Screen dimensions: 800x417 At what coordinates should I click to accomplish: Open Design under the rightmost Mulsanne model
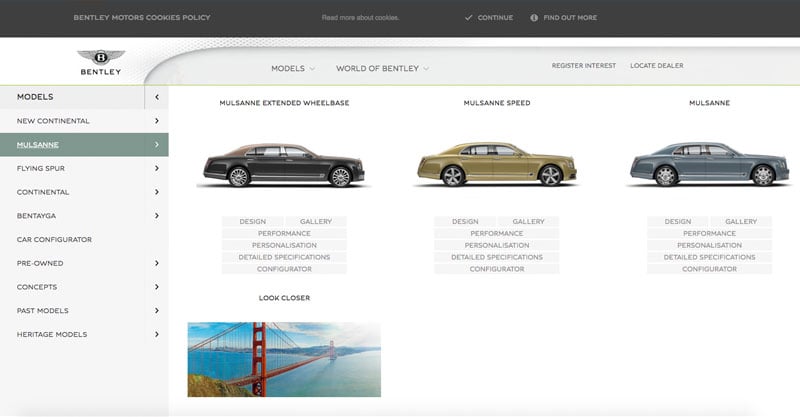tap(678, 222)
